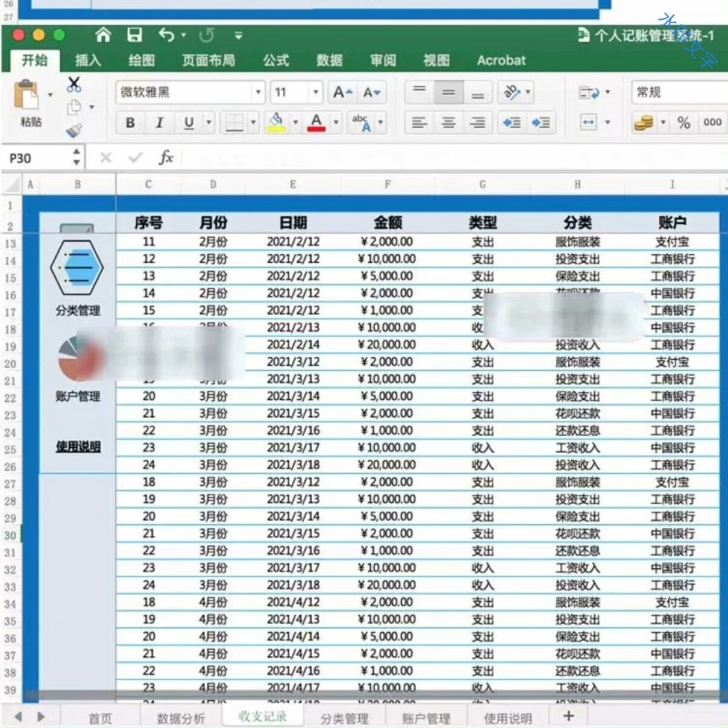
Task: Open 数据分析 sheet tab
Action: [181, 718]
